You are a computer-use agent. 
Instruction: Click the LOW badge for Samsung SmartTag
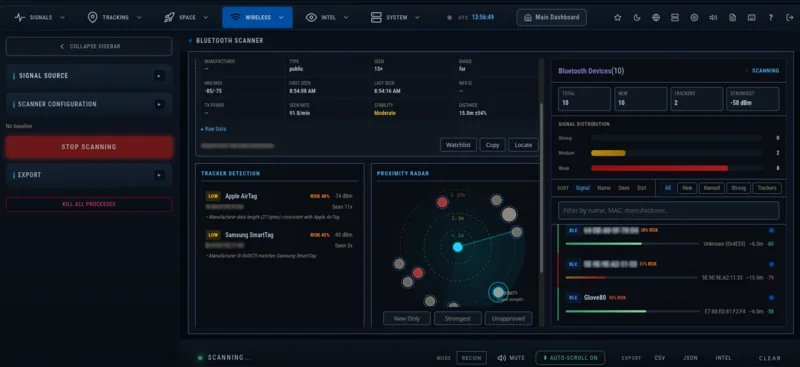coord(213,235)
